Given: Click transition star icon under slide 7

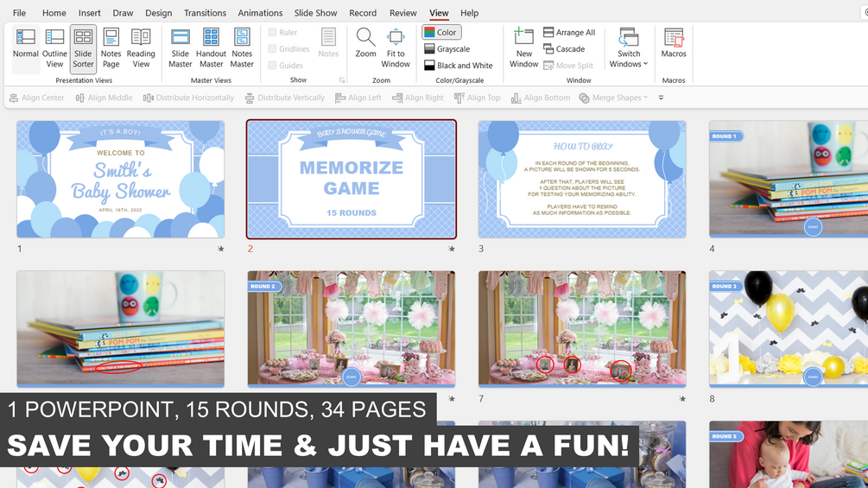Looking at the screenshot, I should pos(682,398).
